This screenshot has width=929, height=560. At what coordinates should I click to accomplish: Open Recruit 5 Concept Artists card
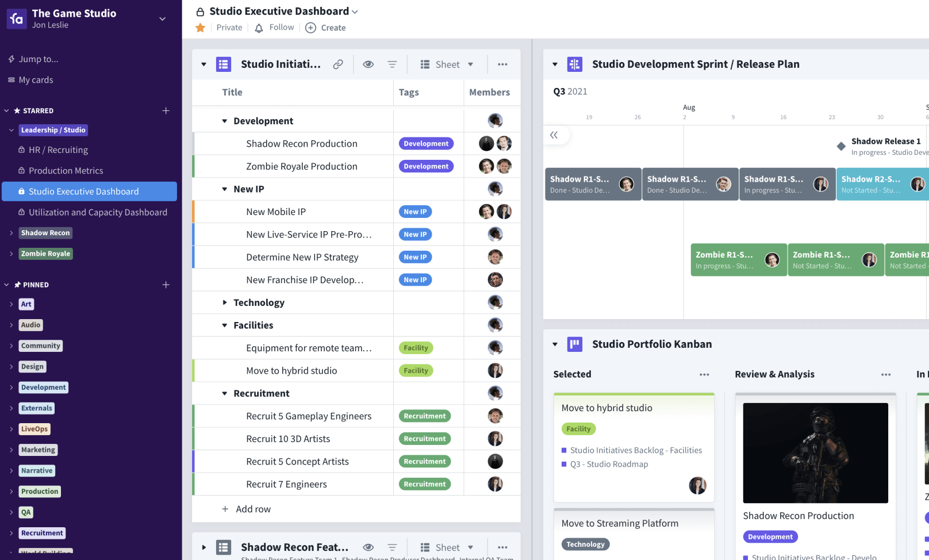click(x=297, y=462)
